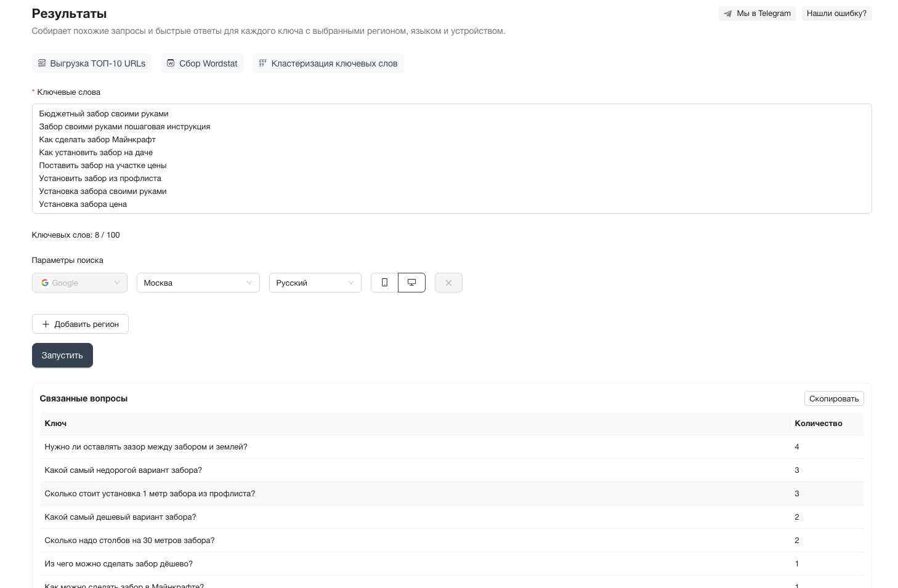The height and width of the screenshot is (588, 898).
Task: Expand the Москва region dropdown
Action: pos(198,283)
